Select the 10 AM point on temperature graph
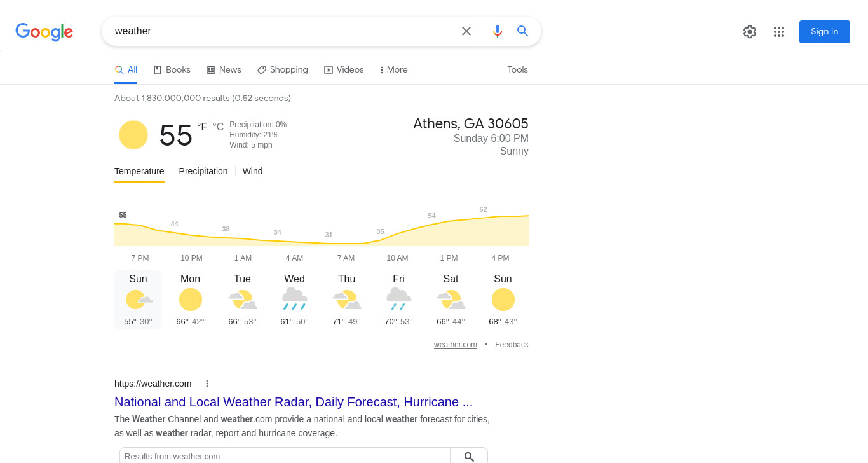This screenshot has height=463, width=868. (x=397, y=258)
